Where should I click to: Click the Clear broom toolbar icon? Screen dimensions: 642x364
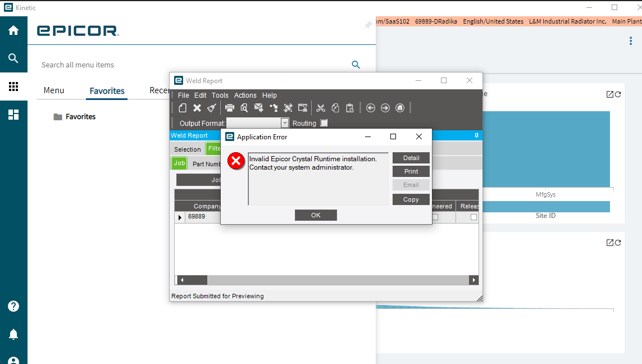click(212, 108)
